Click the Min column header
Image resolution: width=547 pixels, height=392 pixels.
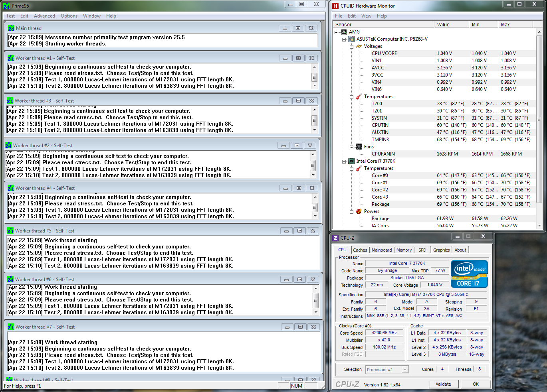point(484,24)
